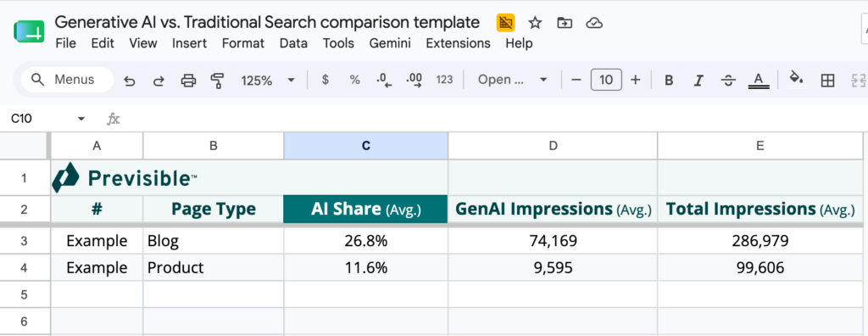
Task: Format as currency
Action: pos(325,80)
